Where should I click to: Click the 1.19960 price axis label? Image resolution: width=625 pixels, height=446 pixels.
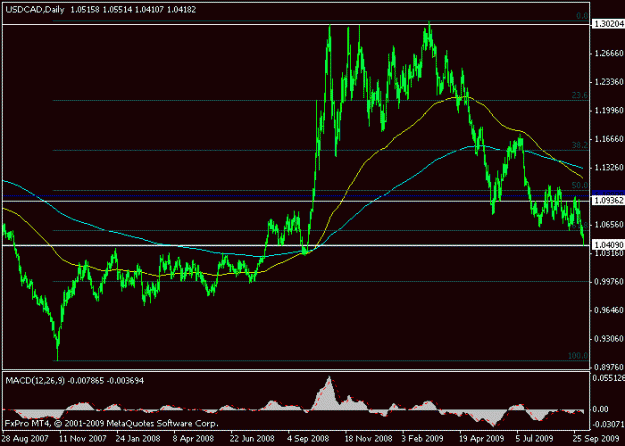[609, 110]
